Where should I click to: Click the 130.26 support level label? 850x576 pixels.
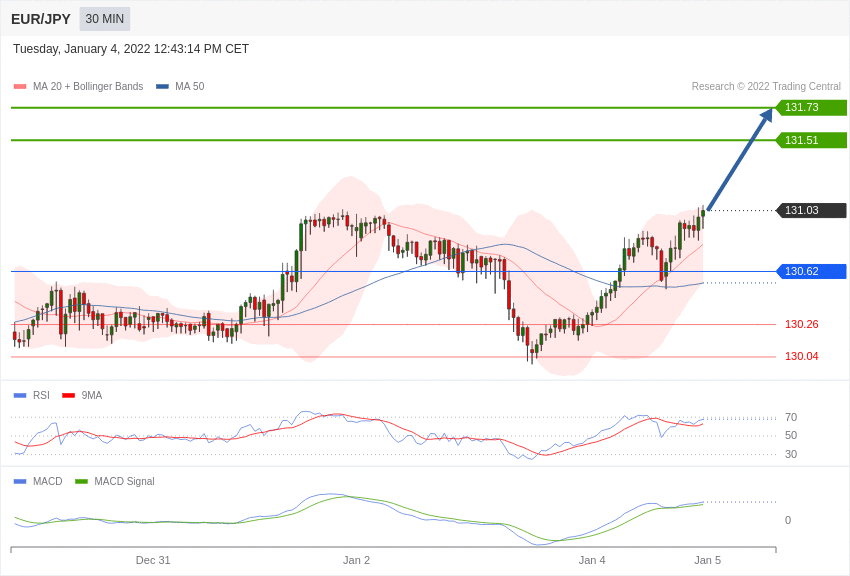[x=801, y=324]
